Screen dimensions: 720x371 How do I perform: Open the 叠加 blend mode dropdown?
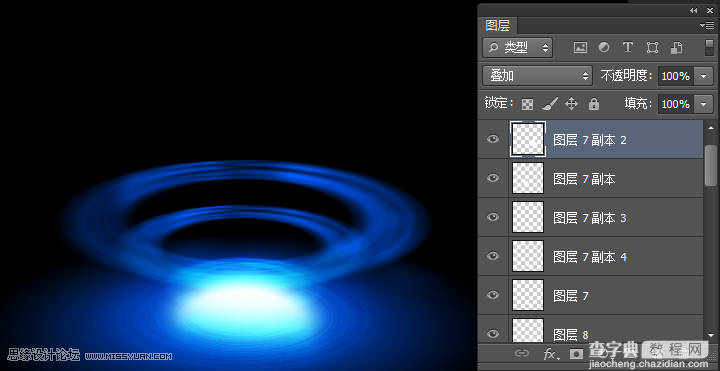click(x=537, y=75)
